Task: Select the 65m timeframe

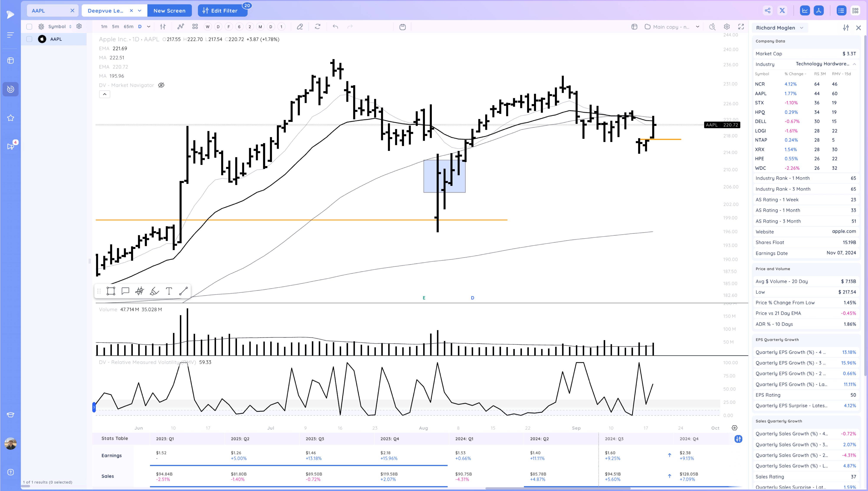Action: [x=128, y=27]
